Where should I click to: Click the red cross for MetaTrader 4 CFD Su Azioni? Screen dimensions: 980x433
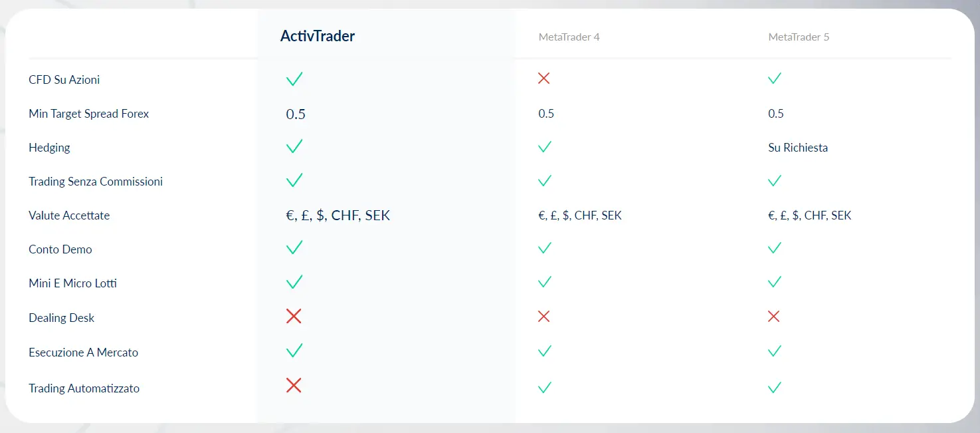click(543, 78)
